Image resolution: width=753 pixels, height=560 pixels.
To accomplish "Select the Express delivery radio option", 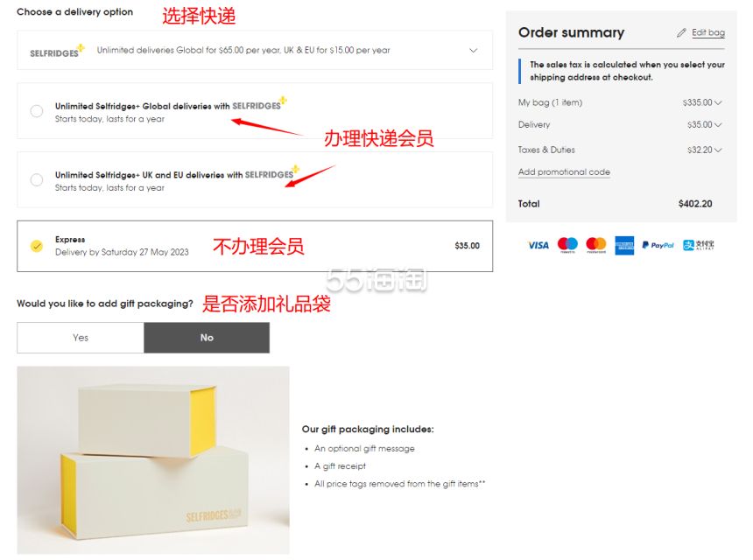I will coord(37,246).
